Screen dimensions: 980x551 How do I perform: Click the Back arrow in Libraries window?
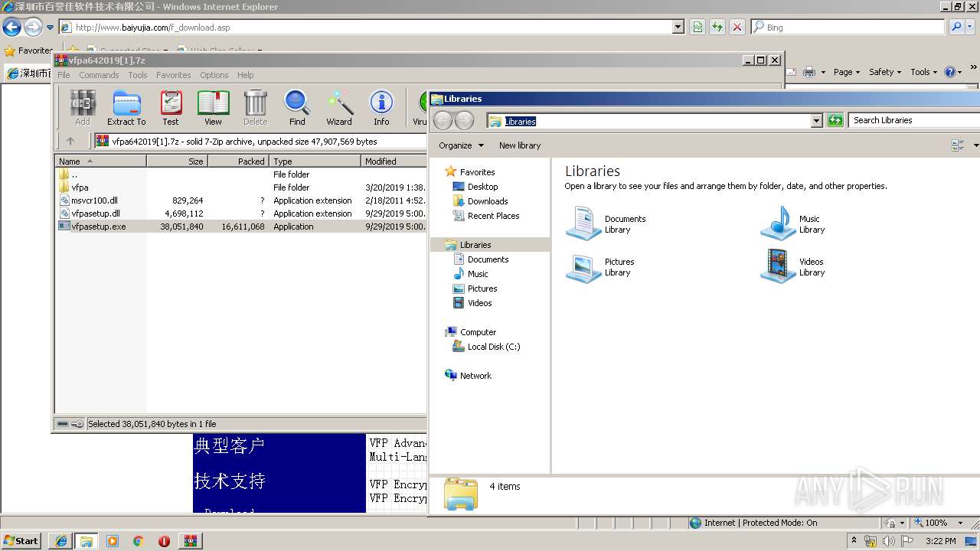coord(443,120)
